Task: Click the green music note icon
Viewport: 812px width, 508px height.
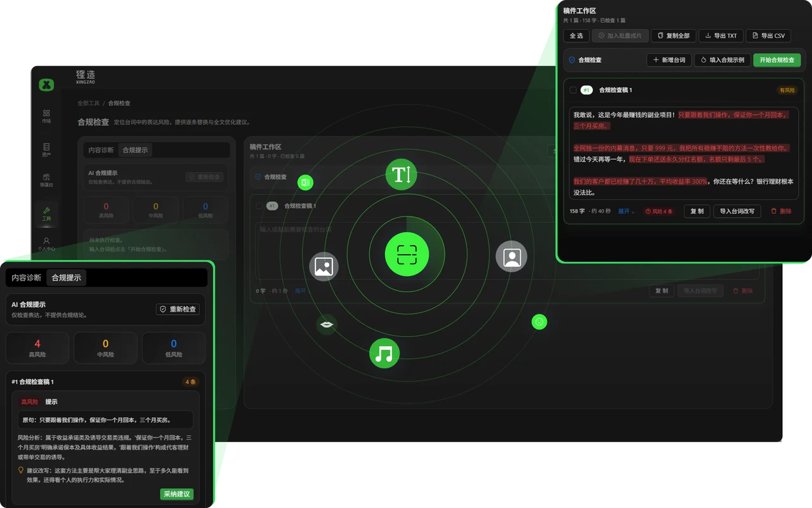Action: [384, 353]
